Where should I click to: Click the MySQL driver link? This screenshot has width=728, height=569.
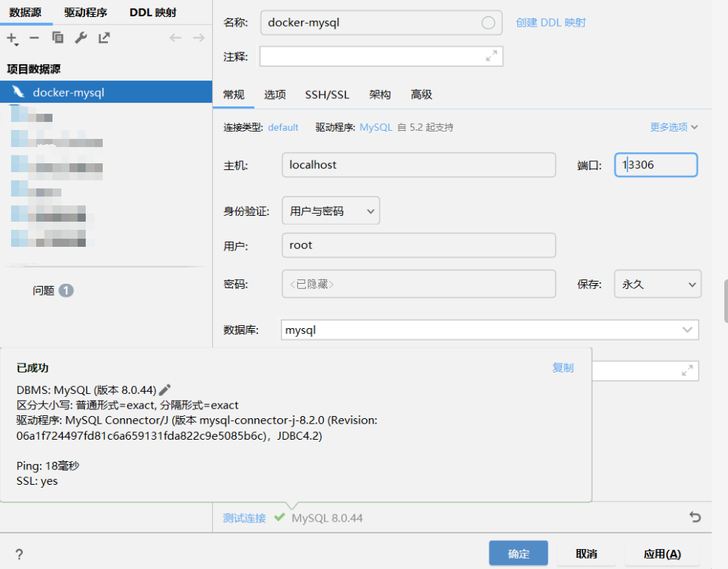(x=376, y=127)
